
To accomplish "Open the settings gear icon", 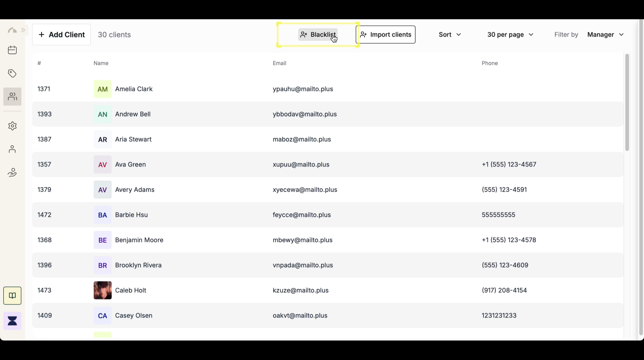I will (x=12, y=126).
